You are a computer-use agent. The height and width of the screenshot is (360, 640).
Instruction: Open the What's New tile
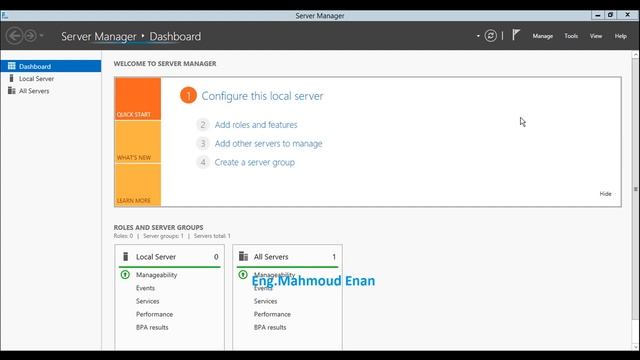pos(138,142)
